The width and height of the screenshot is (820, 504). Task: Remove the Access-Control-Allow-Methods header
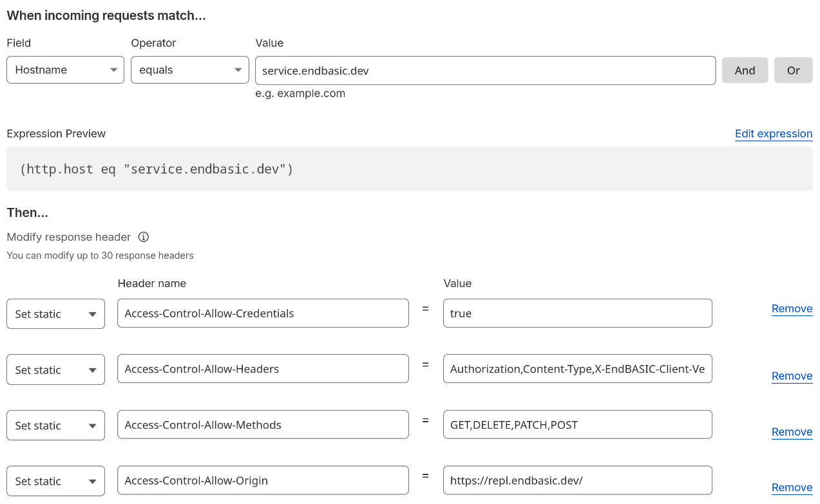(x=792, y=432)
